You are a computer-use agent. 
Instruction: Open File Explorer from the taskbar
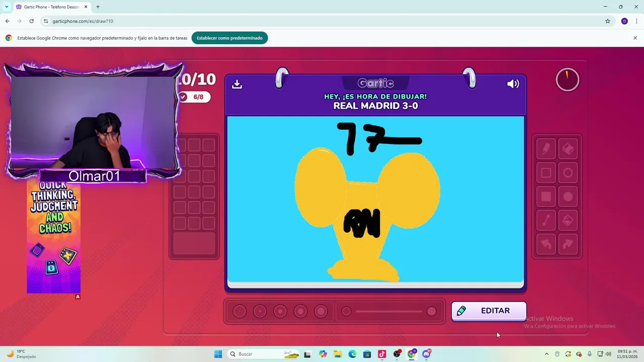click(338, 354)
